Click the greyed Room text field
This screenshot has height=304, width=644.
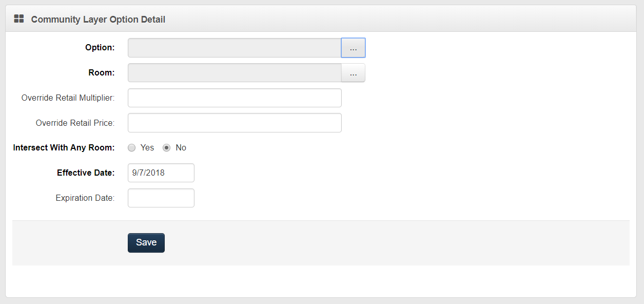[234, 73]
